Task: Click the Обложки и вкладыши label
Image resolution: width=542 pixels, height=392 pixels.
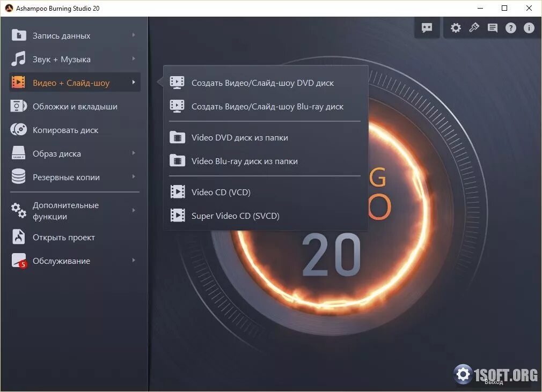Action: click(x=75, y=106)
